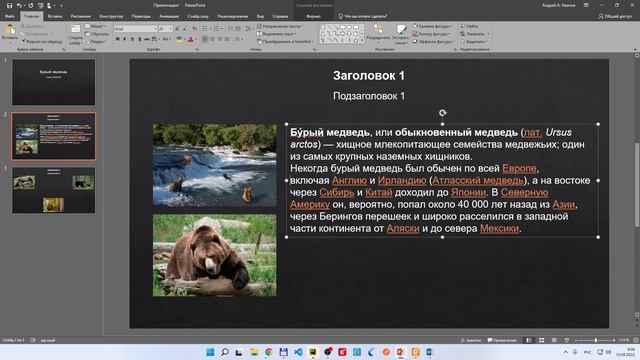The width and height of the screenshot is (640, 360).
Task: Reset the slide (Сбросить)
Action: (97, 34)
